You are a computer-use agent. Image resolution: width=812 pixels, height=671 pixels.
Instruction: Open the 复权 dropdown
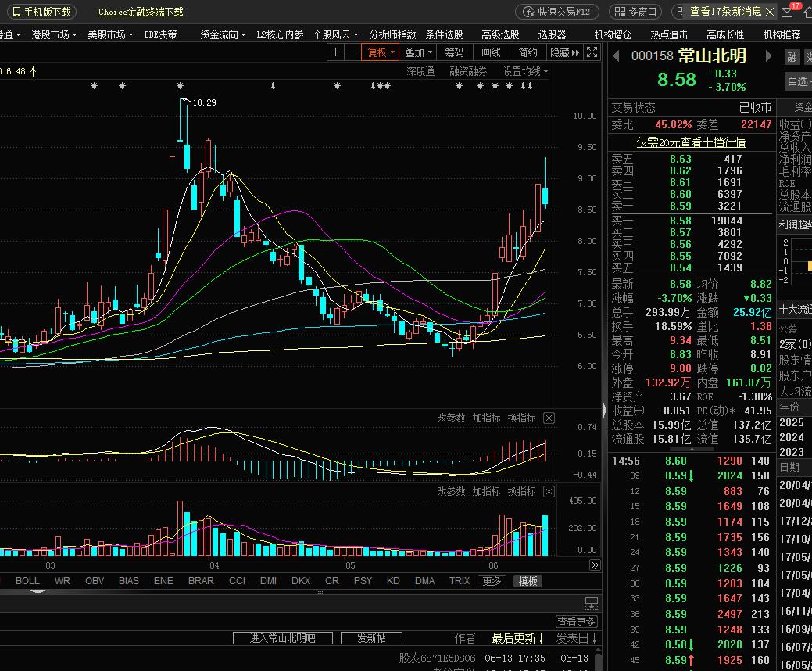pos(382,52)
